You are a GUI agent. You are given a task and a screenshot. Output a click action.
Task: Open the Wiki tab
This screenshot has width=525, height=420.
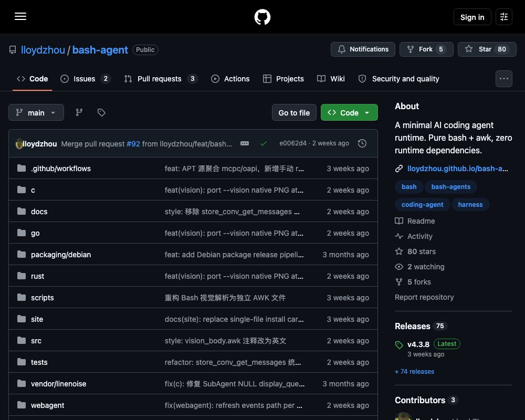click(x=331, y=79)
